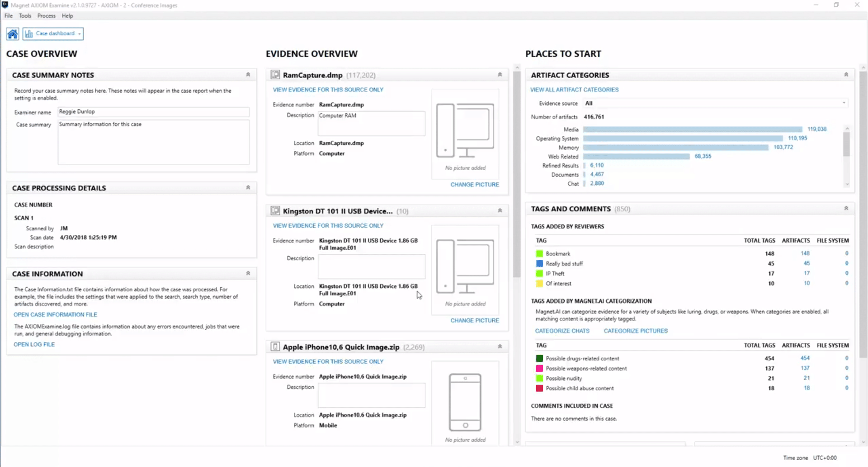Click Bookmark artifacts count 148
Screen dimensions: 868x467
click(x=805, y=253)
